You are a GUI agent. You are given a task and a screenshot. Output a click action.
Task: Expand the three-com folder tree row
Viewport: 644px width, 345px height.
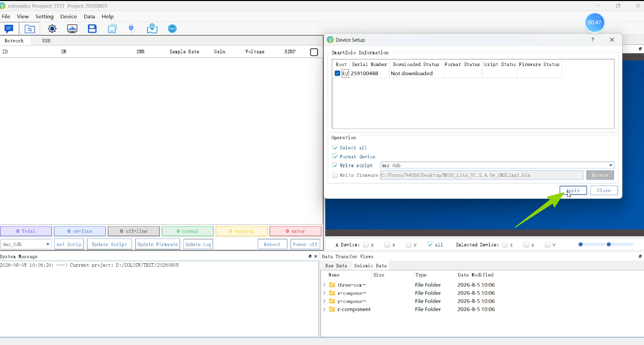tap(325, 285)
